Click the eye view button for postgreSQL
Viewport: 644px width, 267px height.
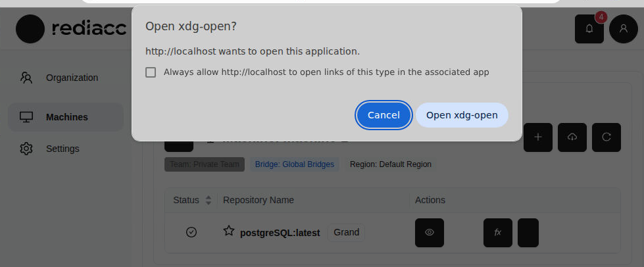[430, 232]
